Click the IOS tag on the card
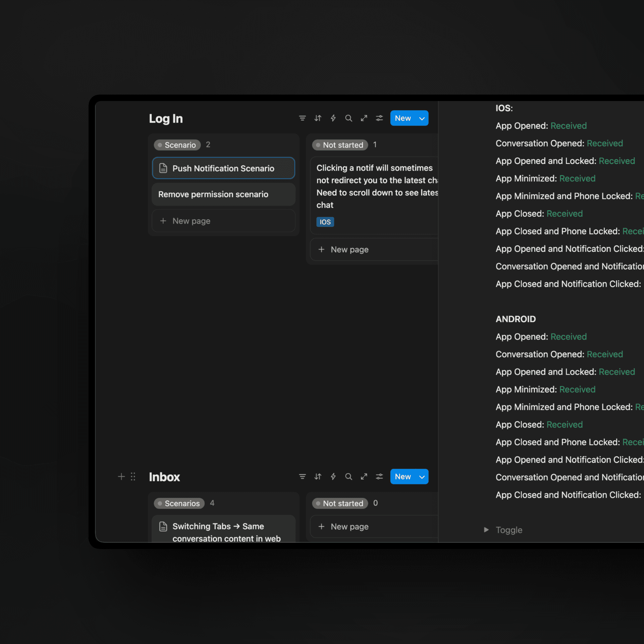 [325, 222]
